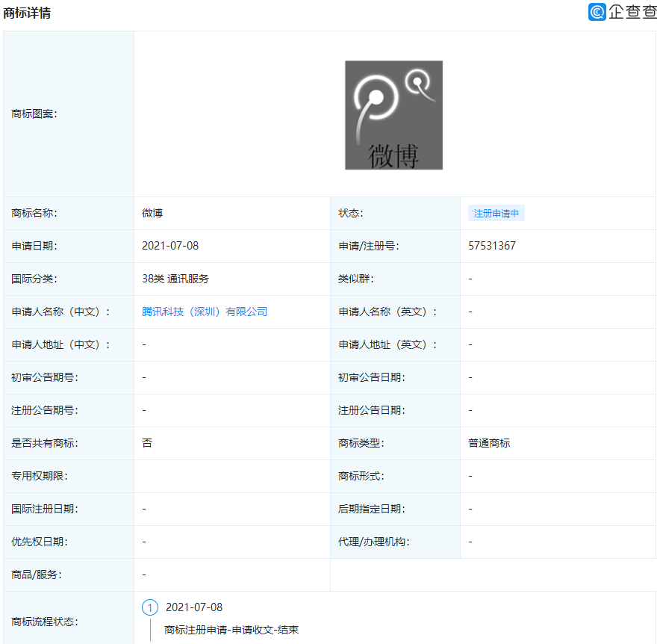The width and height of the screenshot is (663, 644).
Task: Click the 否 value for shared trademark
Action: [x=147, y=443]
